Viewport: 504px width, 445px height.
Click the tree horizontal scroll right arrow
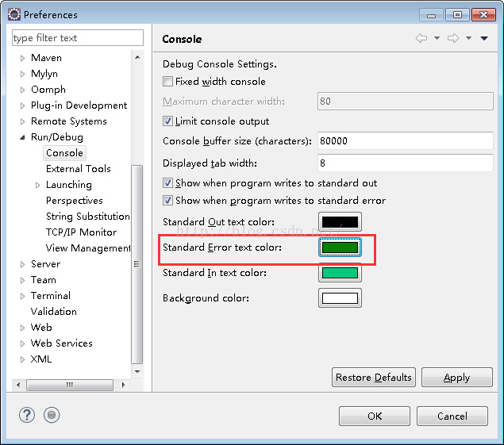tap(124, 385)
